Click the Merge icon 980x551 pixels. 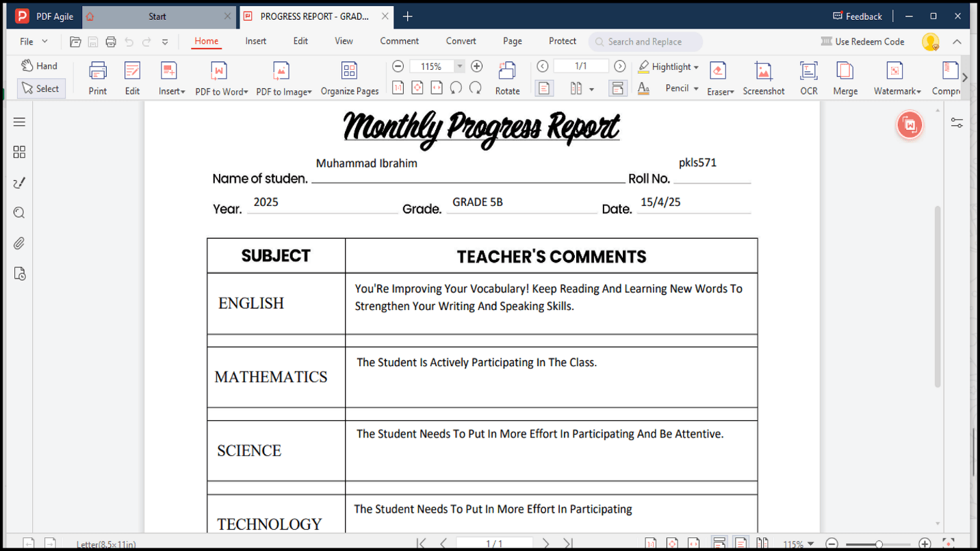point(845,78)
